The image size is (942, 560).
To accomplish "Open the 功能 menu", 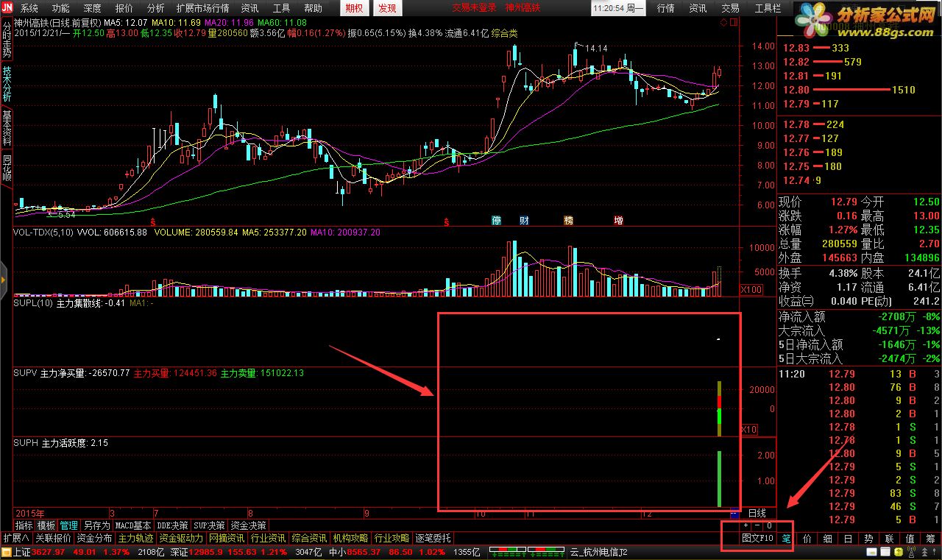I will (61, 8).
